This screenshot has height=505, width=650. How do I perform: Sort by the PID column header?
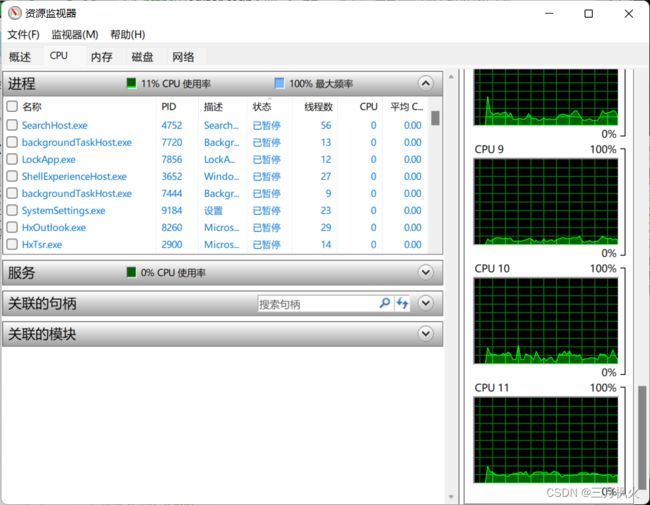(x=169, y=107)
